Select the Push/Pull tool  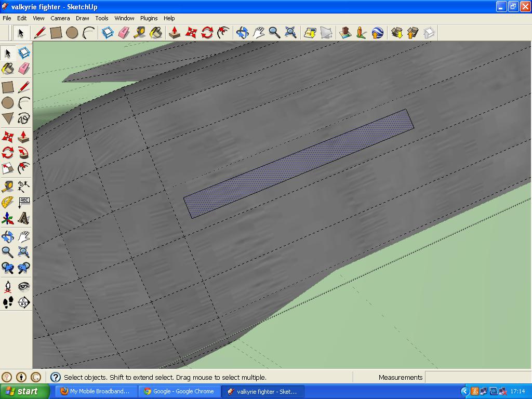(24, 135)
